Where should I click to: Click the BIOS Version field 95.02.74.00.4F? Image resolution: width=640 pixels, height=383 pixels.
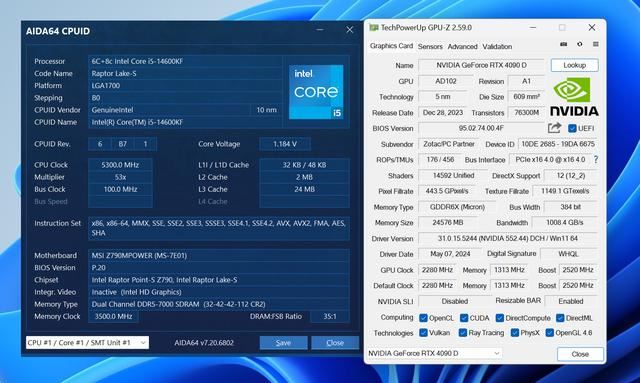click(481, 128)
